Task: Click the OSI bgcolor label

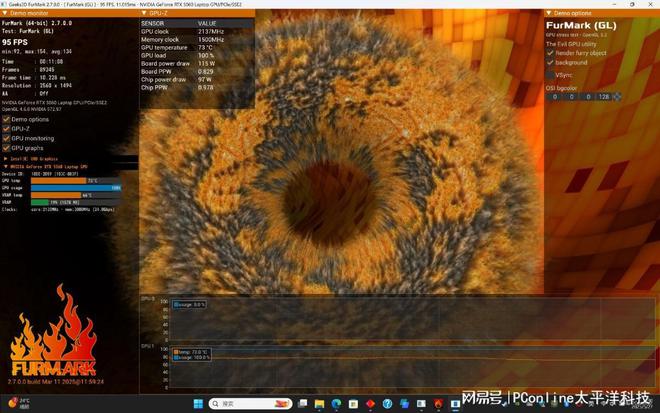Action: pos(562,88)
